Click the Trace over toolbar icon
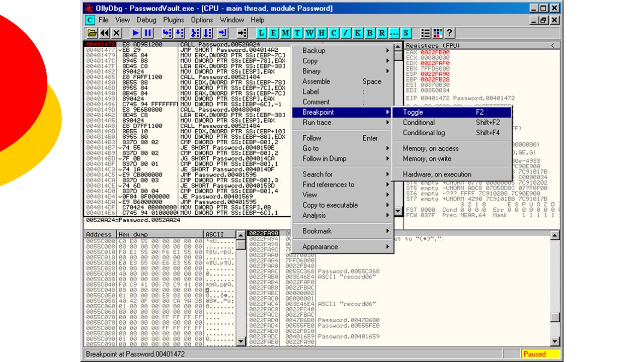 click(x=207, y=33)
